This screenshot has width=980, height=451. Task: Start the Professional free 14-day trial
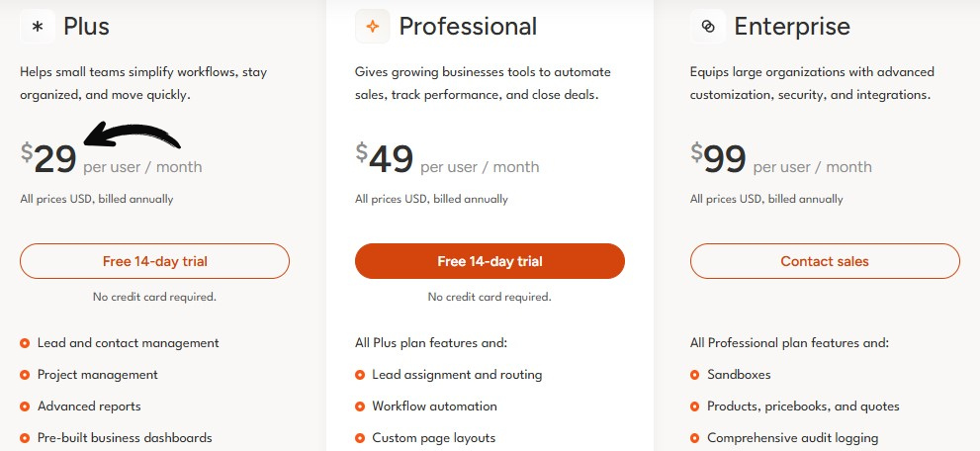pyautogui.click(x=490, y=261)
